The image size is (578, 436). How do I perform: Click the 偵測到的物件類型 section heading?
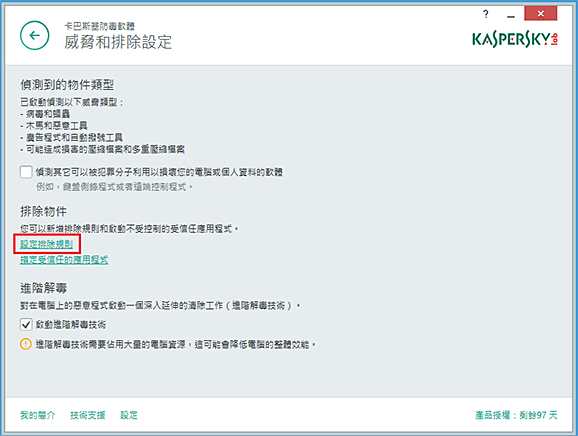point(67,85)
